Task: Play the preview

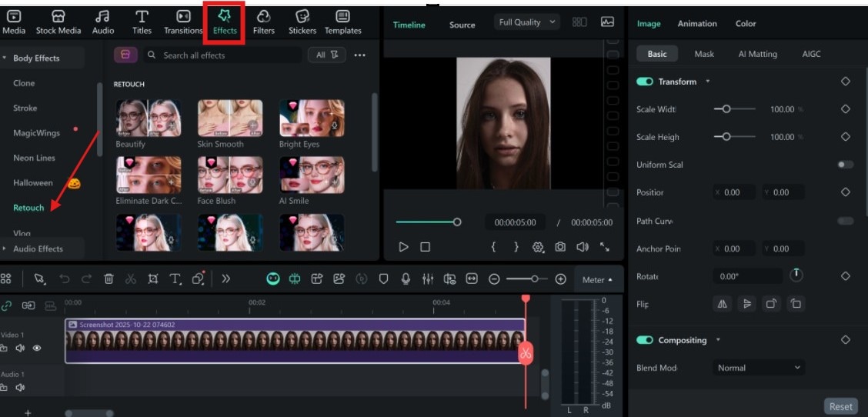Action: [403, 247]
